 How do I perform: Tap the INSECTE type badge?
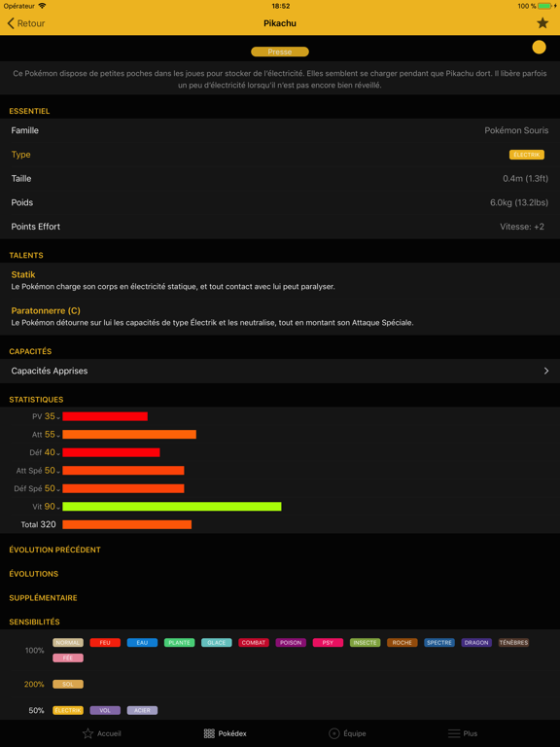(x=366, y=643)
